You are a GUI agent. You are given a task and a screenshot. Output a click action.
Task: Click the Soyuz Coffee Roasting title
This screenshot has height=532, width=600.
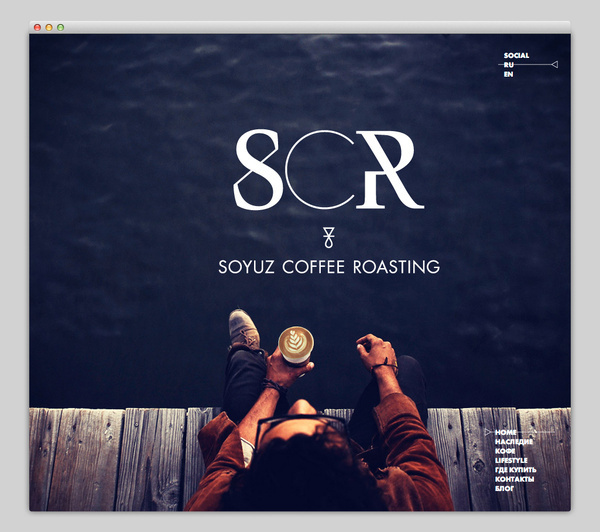pos(329,267)
